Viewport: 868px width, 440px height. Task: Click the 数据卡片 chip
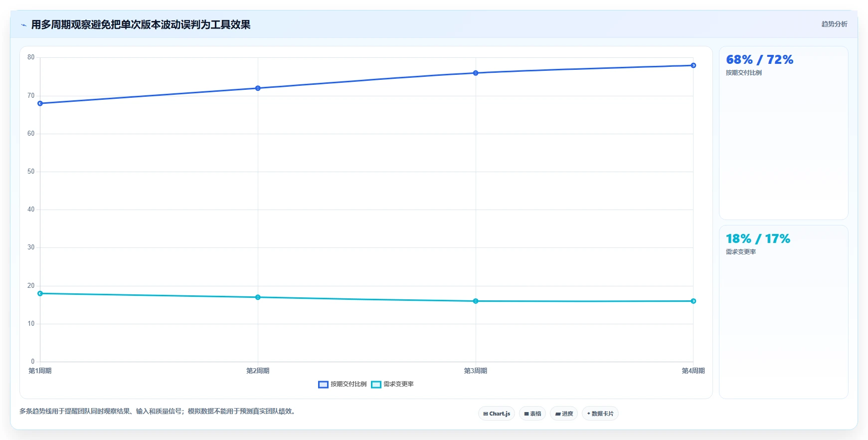point(600,414)
